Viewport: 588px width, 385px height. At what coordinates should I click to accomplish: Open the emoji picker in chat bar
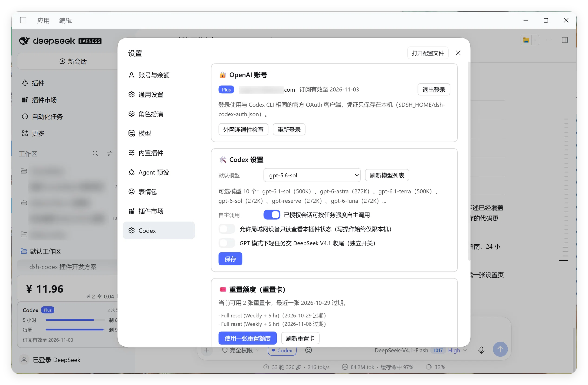coord(308,350)
